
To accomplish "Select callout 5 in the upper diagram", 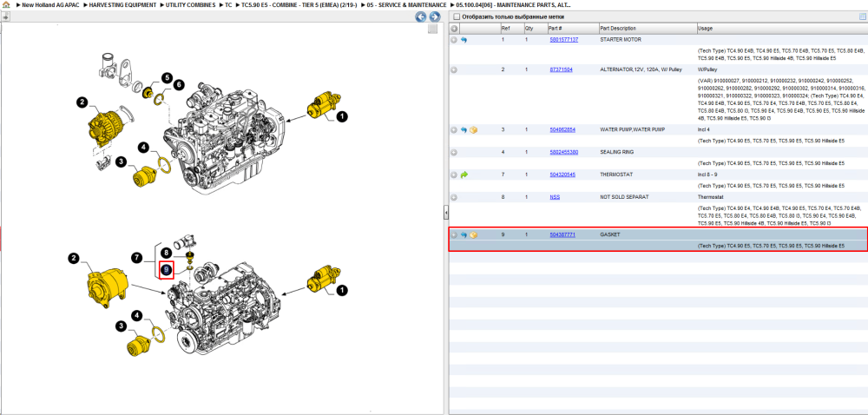I will click(167, 77).
